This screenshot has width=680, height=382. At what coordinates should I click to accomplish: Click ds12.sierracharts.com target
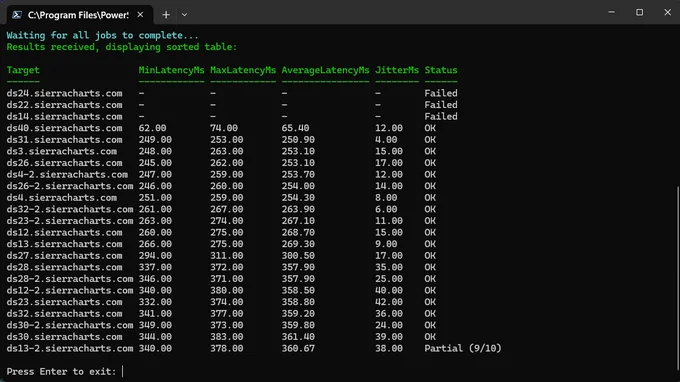click(x=64, y=232)
